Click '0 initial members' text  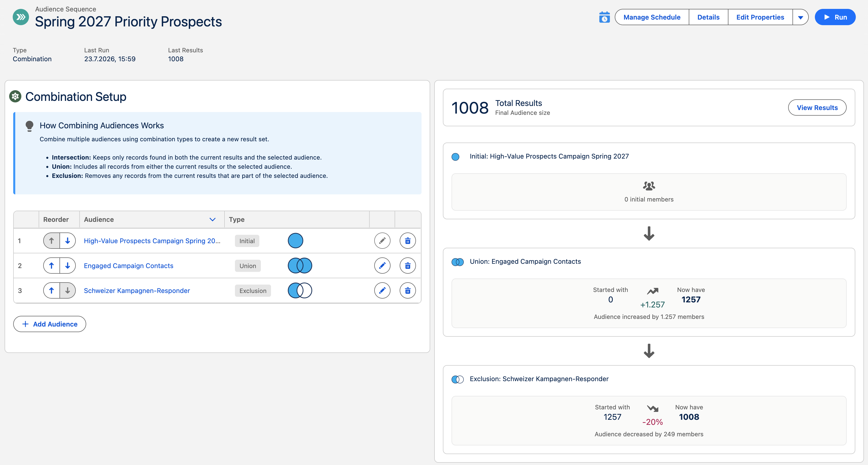[x=649, y=199]
